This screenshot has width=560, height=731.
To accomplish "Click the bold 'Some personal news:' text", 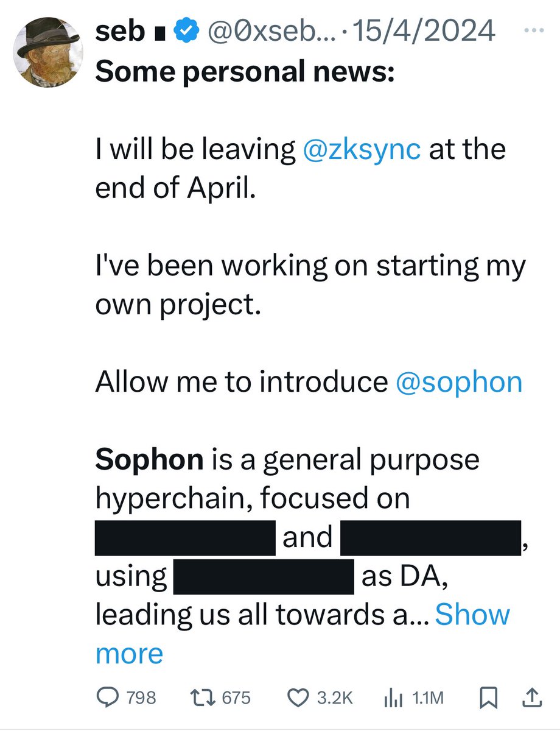I will coord(245,71).
